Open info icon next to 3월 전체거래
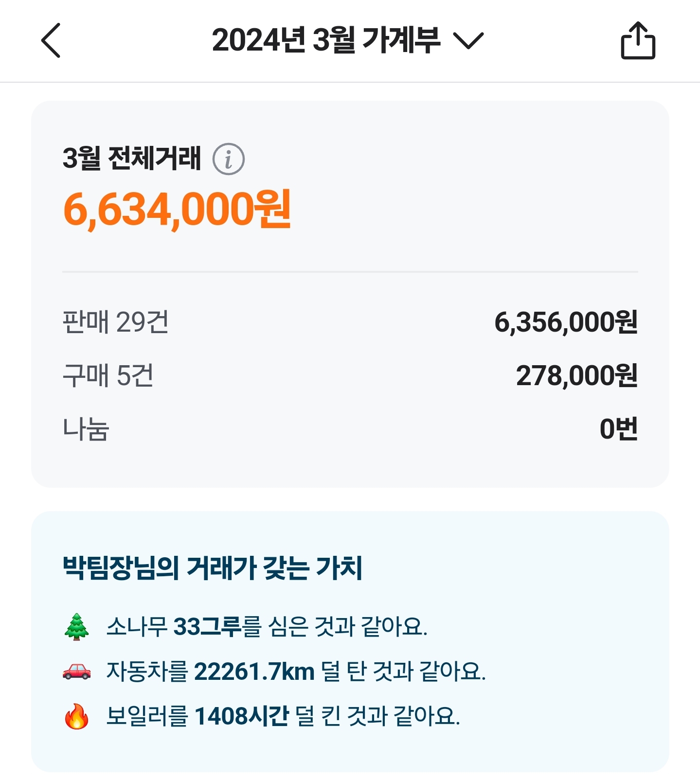 click(x=228, y=159)
